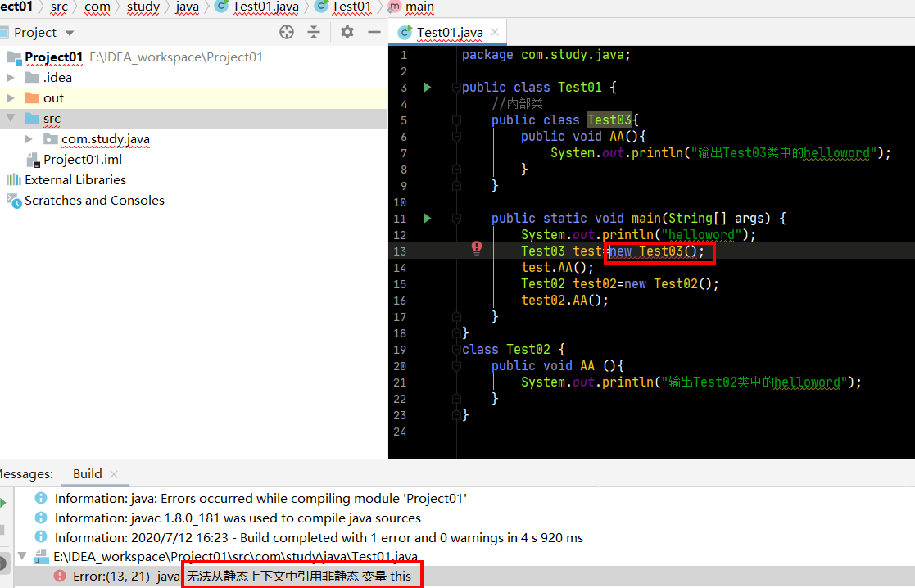Click the run arrow beside main method
Screen dimensions: 915x588
point(427,218)
